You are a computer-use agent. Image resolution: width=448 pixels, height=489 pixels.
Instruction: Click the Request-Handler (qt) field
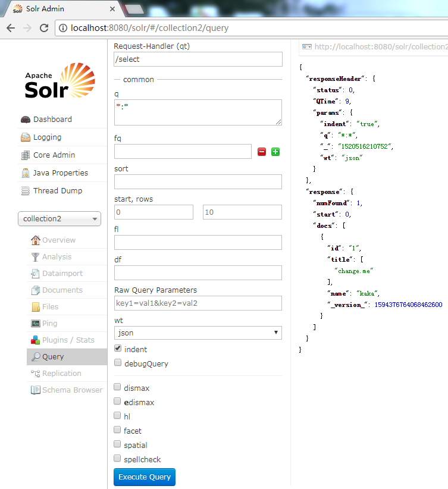[x=198, y=59]
